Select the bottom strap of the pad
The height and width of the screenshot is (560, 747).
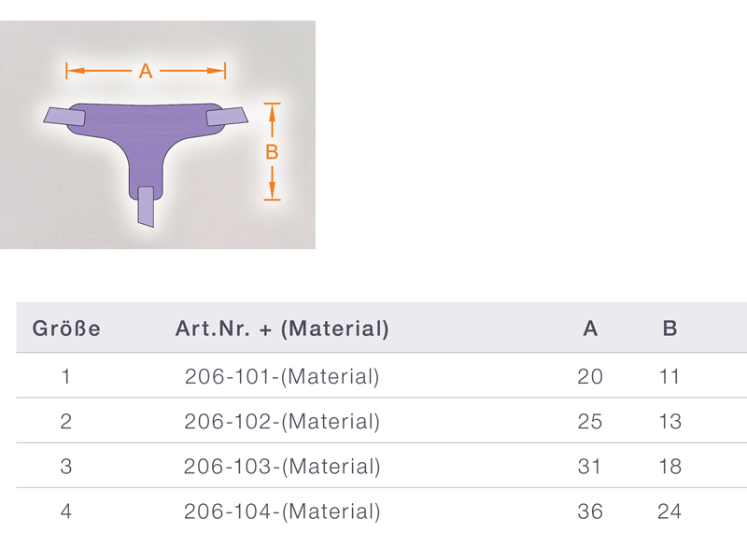coord(145,206)
